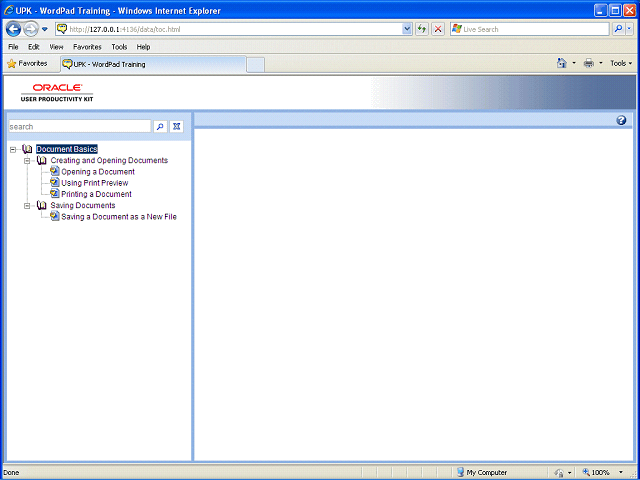Open the Favorites menu
Screen dimensions: 640x480
[87, 47]
